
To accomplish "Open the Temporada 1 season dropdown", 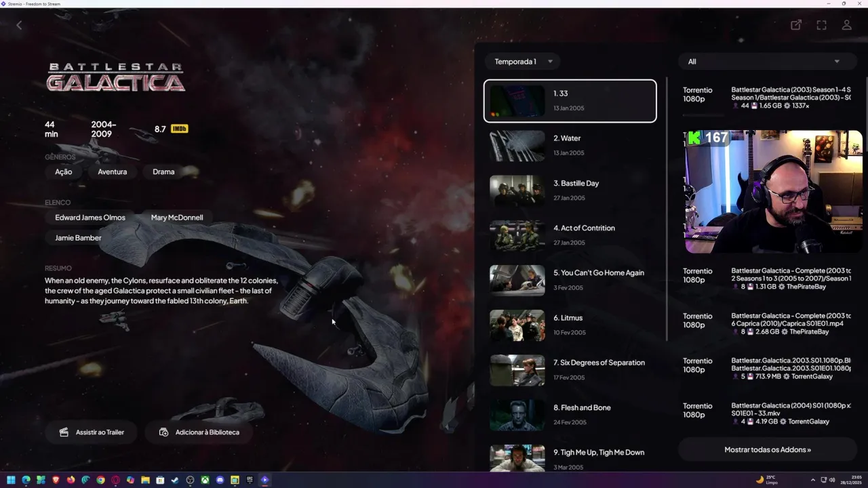I will 522,62.
